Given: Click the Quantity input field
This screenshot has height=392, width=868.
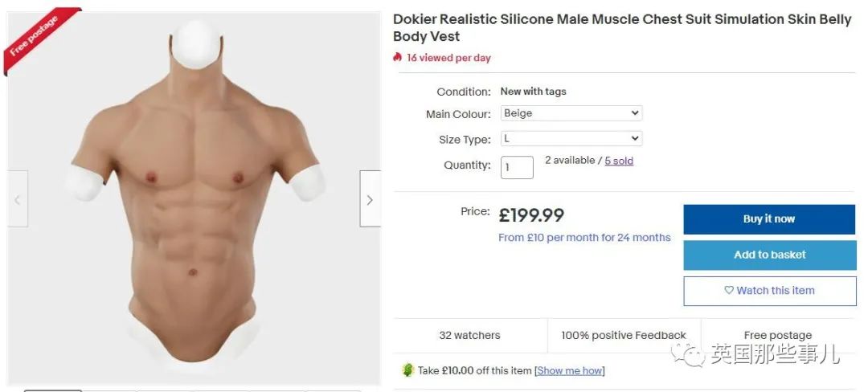Looking at the screenshot, I should pyautogui.click(x=517, y=167).
